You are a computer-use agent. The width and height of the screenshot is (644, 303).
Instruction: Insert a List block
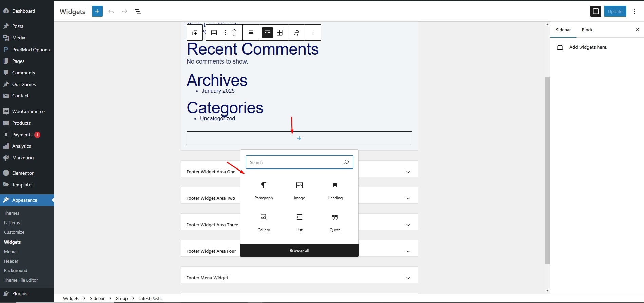point(299,222)
